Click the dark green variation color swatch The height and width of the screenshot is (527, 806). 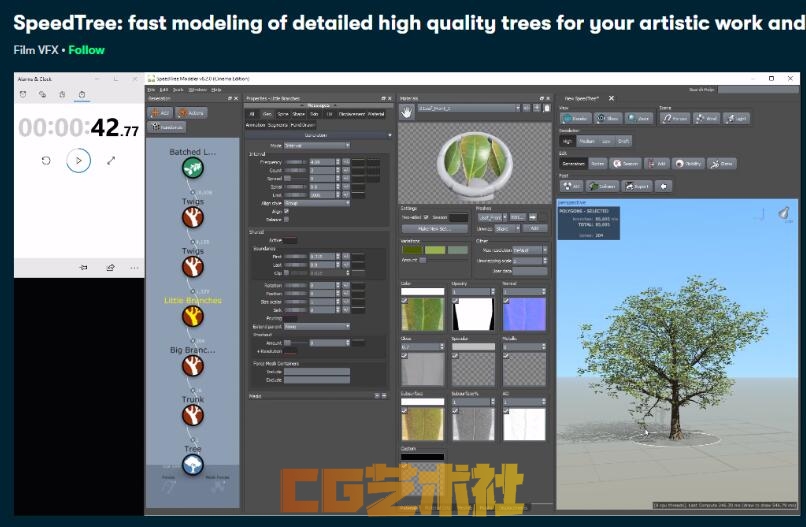pyautogui.click(x=412, y=250)
